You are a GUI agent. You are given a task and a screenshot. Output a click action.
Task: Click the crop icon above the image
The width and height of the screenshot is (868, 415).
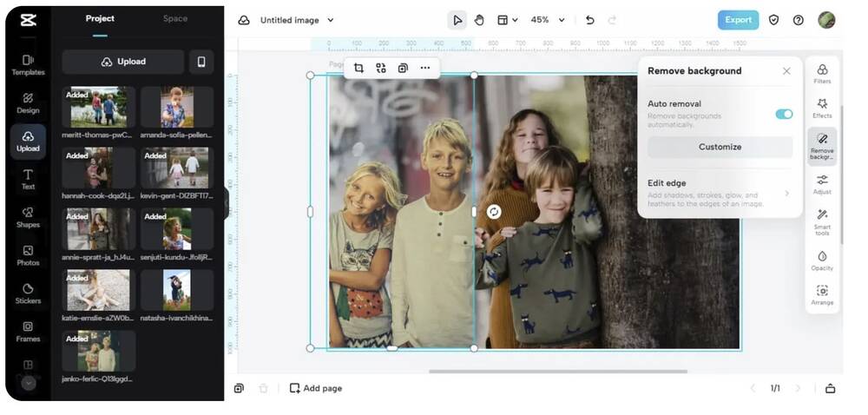(358, 68)
